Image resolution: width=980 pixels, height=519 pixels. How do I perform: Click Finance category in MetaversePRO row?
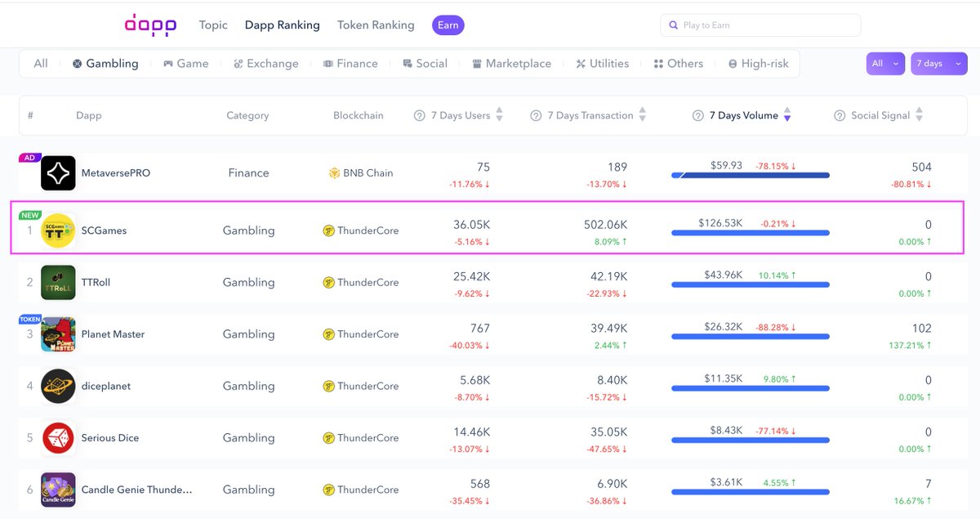pyautogui.click(x=249, y=173)
